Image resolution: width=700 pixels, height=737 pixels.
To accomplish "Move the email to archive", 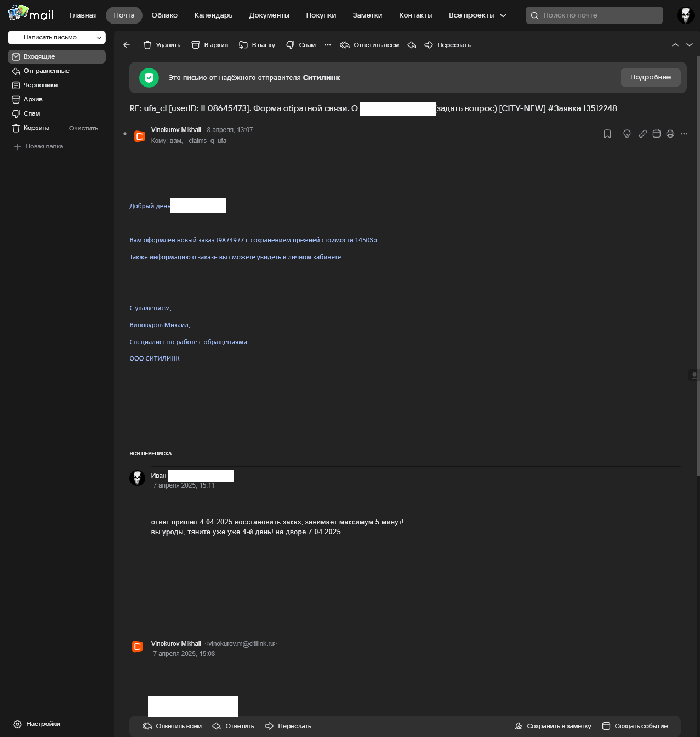I will (x=209, y=45).
